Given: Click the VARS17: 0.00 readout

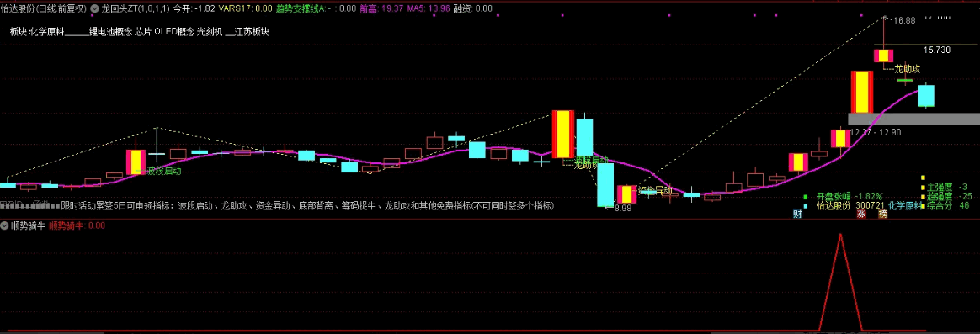Looking at the screenshot, I should pyautogui.click(x=245, y=8).
